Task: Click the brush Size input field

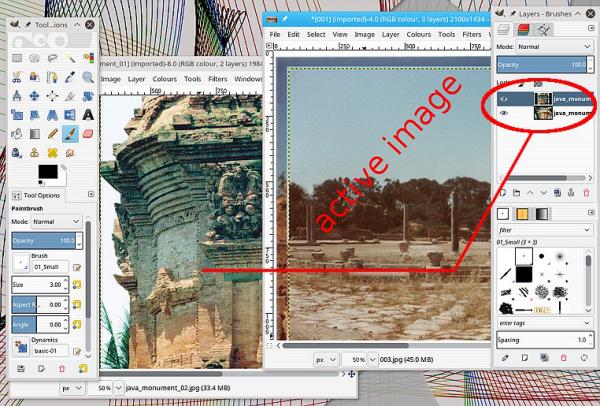Action: point(40,285)
